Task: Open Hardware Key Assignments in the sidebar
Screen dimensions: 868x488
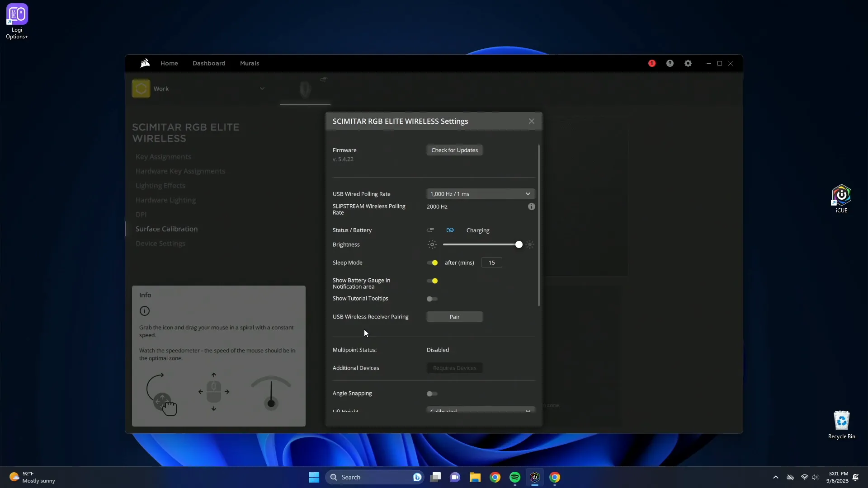Action: pyautogui.click(x=180, y=171)
